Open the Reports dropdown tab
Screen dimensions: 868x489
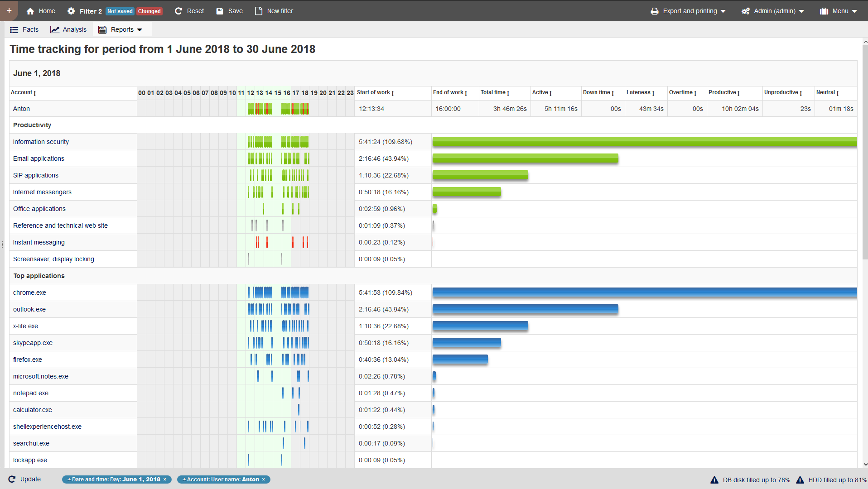tap(121, 29)
